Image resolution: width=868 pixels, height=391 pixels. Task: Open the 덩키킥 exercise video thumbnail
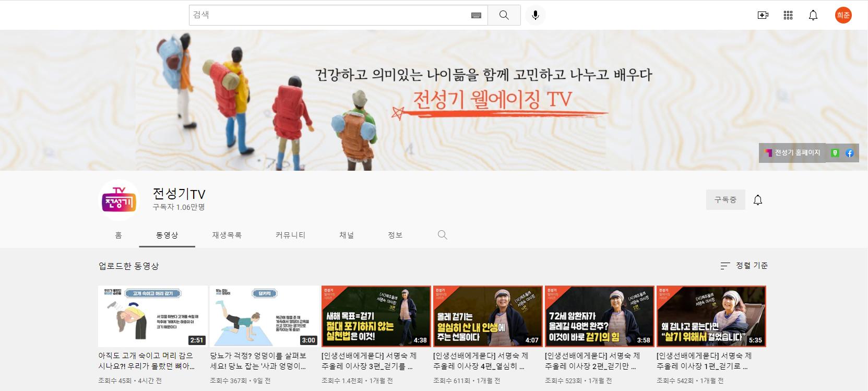click(265, 316)
